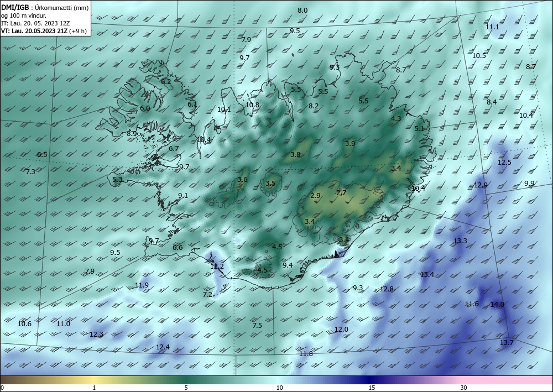Click the 3.8 value on the map

point(295,154)
